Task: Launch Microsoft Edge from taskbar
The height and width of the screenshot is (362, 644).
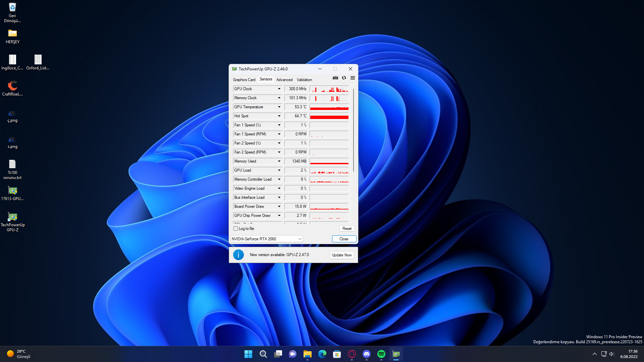Action: point(322,354)
